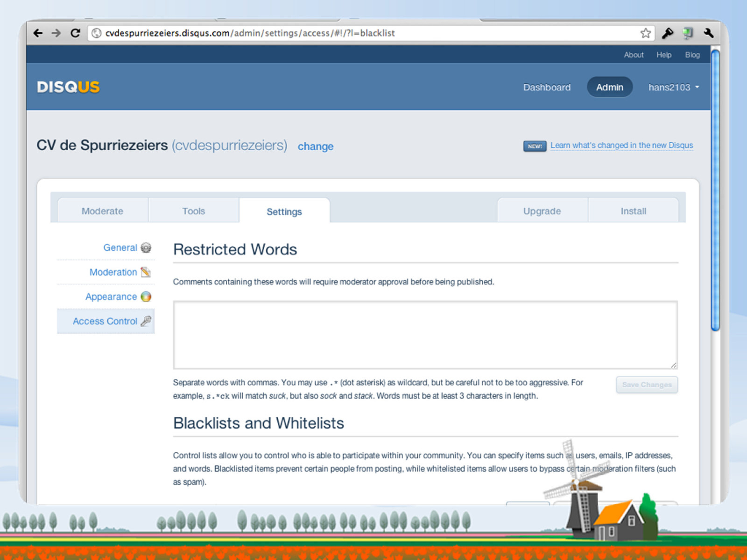Screen dimensions: 747x560
Task: Bookmark the page with the star icon
Action: 646,33
